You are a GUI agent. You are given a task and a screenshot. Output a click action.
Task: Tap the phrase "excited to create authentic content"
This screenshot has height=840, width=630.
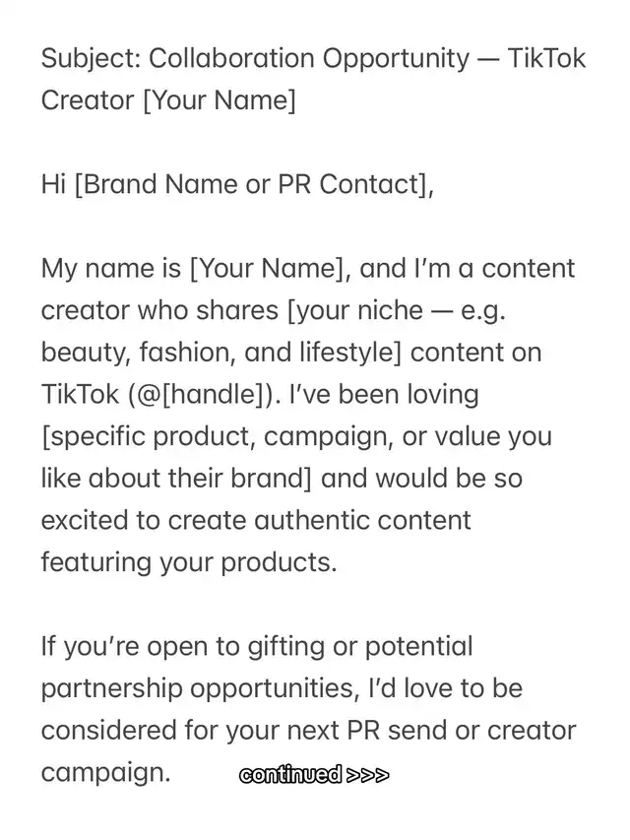tap(256, 520)
